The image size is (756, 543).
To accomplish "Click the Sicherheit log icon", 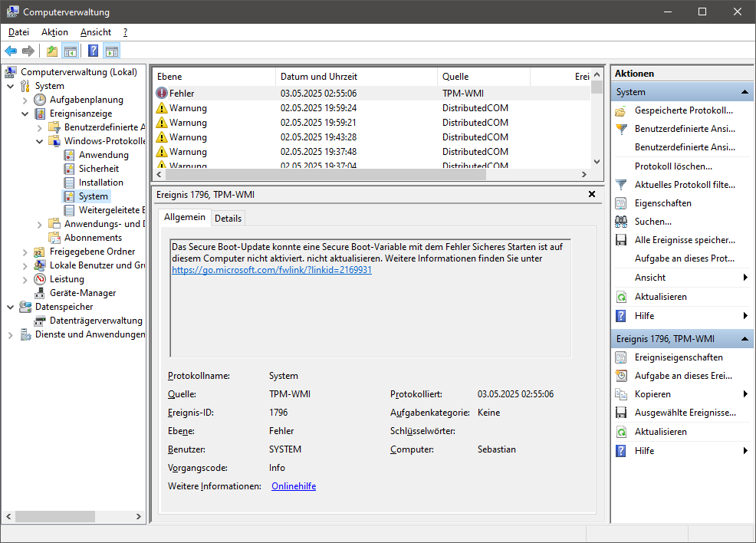I will [70, 169].
